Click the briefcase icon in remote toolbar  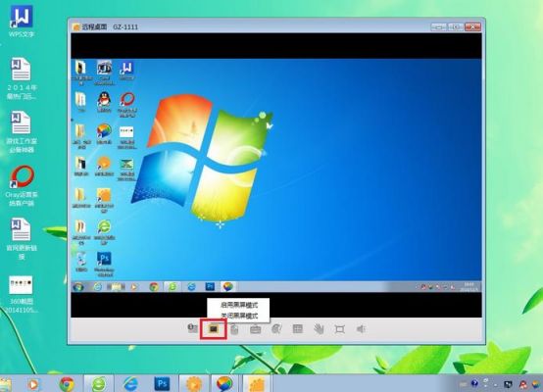[x=256, y=329]
